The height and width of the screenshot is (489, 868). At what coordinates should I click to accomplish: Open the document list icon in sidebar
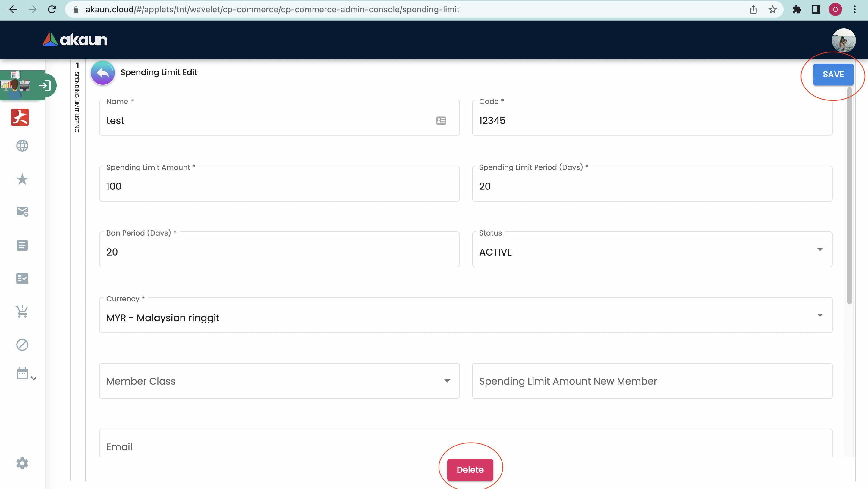point(22,245)
